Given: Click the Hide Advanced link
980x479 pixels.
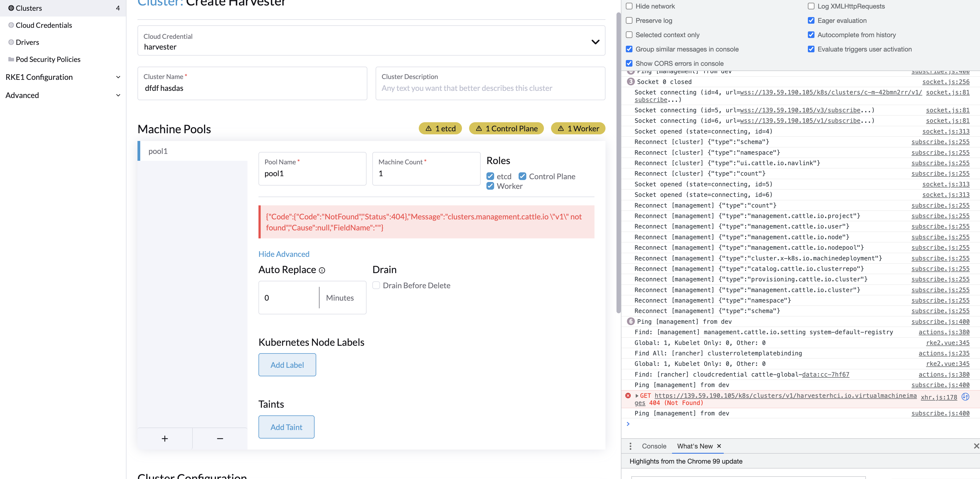Looking at the screenshot, I should [x=283, y=254].
